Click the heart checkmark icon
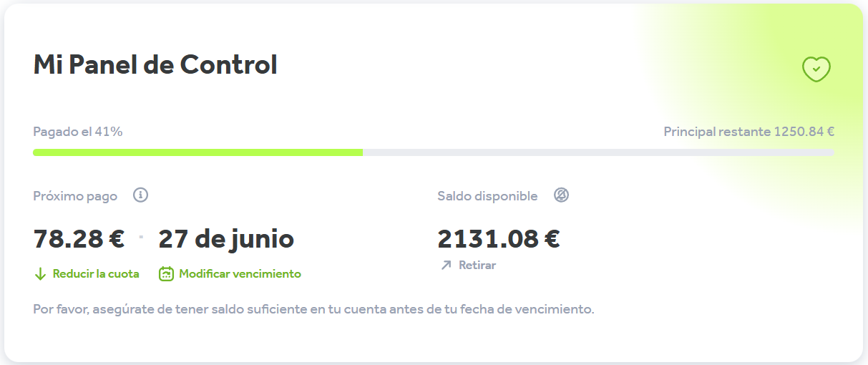 coord(816,69)
